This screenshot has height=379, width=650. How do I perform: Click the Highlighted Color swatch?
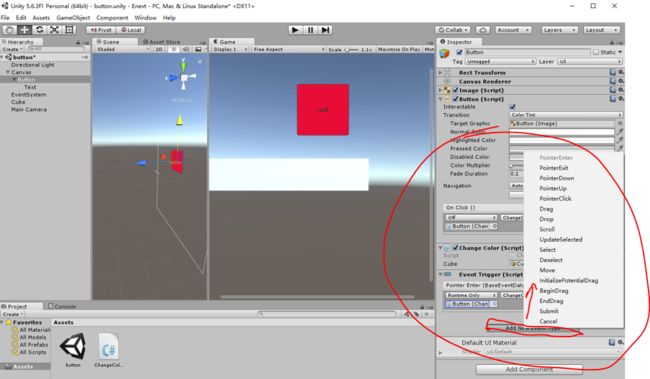[562, 140]
